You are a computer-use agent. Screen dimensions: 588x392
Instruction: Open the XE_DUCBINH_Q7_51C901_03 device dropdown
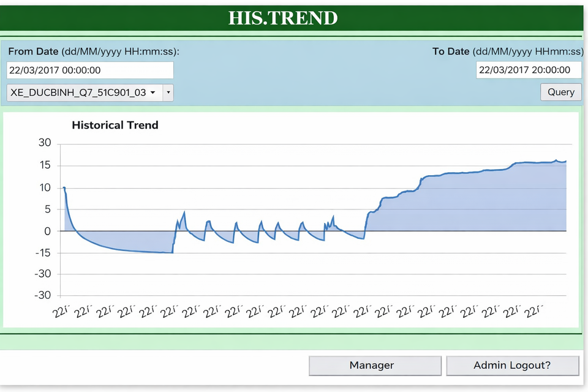(x=84, y=92)
